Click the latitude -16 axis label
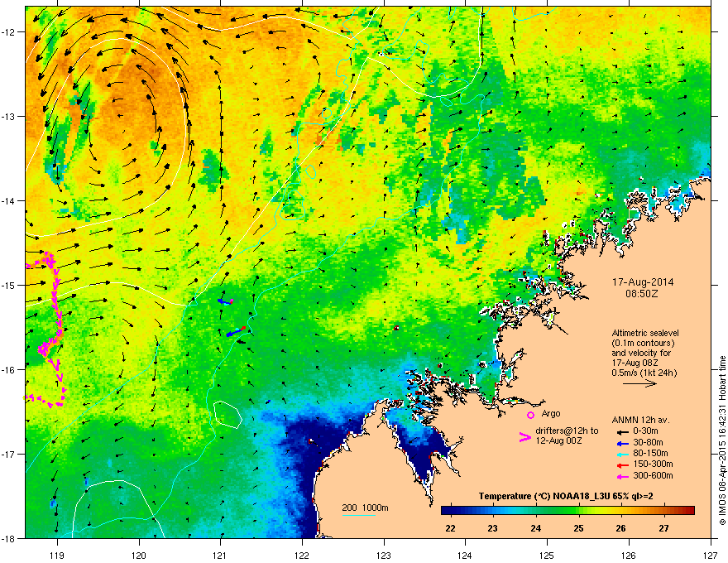This screenshot has width=728, height=563. click(x=9, y=369)
